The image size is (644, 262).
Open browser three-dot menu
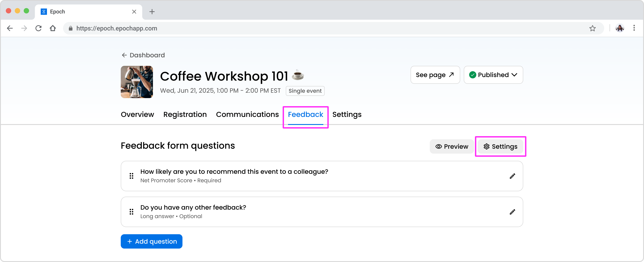click(634, 28)
